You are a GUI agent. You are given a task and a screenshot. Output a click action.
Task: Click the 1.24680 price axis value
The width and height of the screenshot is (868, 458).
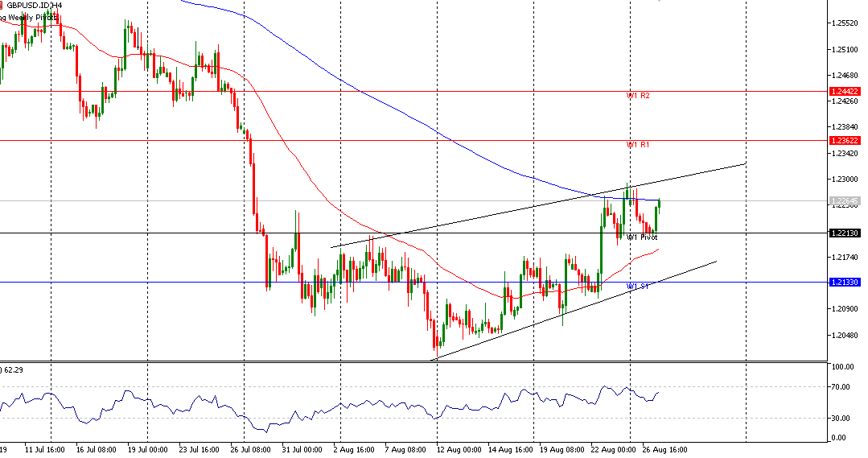[x=845, y=76]
